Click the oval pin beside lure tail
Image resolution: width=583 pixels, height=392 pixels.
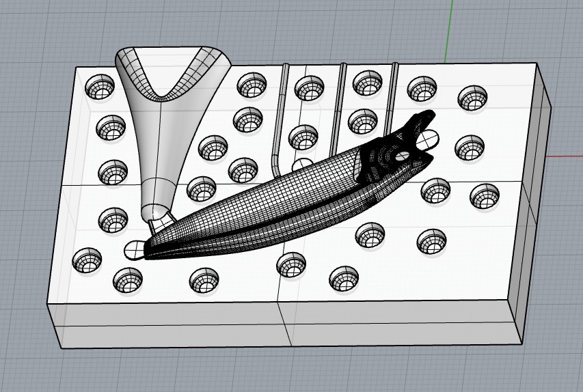tap(428, 139)
